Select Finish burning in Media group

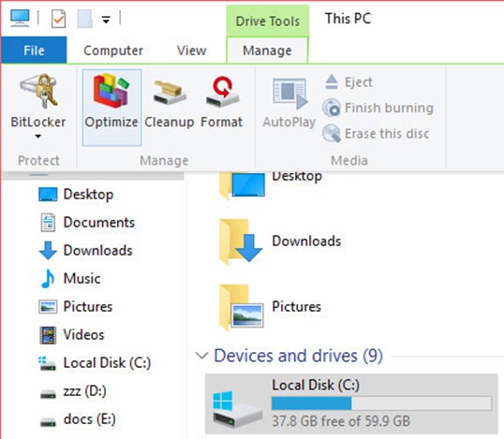(x=378, y=108)
